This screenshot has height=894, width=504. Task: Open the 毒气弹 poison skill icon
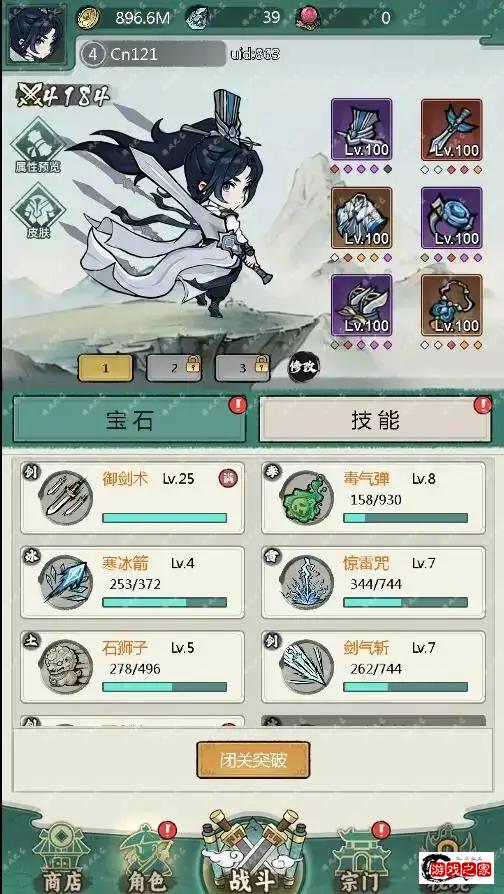pos(307,498)
